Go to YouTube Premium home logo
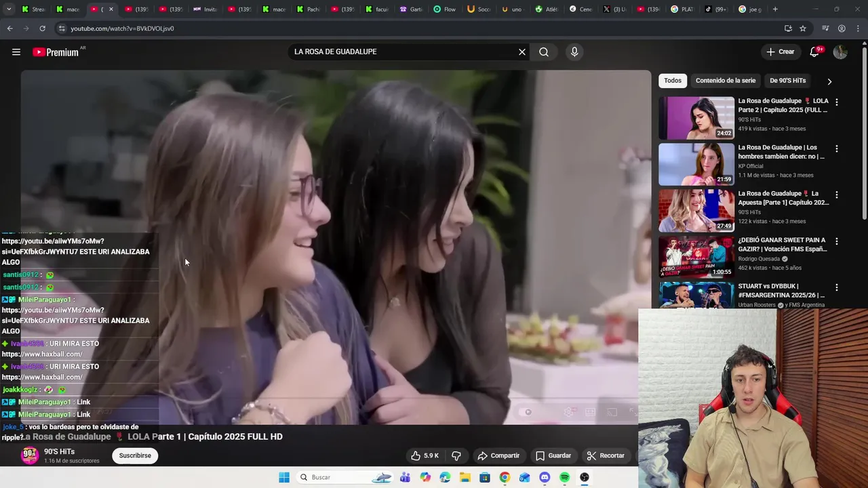 coord(57,52)
